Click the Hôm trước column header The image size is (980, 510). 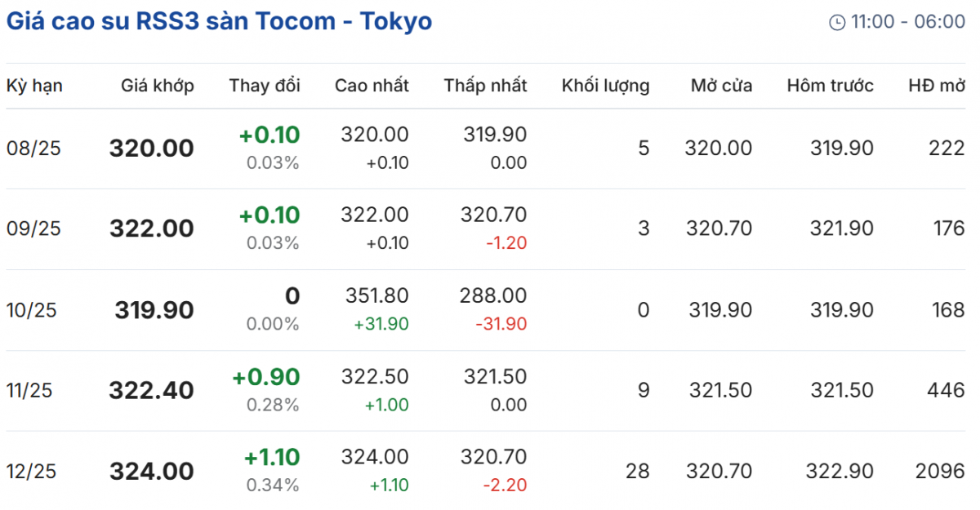point(830,86)
